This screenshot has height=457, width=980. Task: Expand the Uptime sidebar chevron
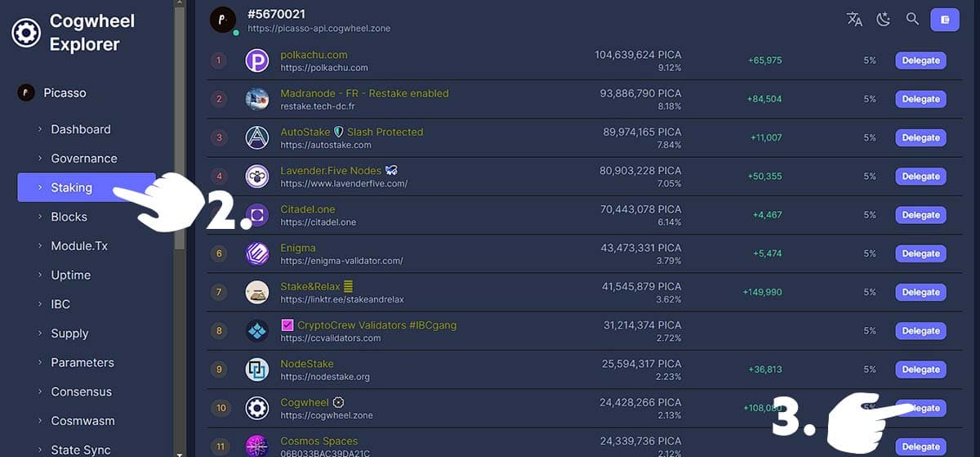coord(40,276)
